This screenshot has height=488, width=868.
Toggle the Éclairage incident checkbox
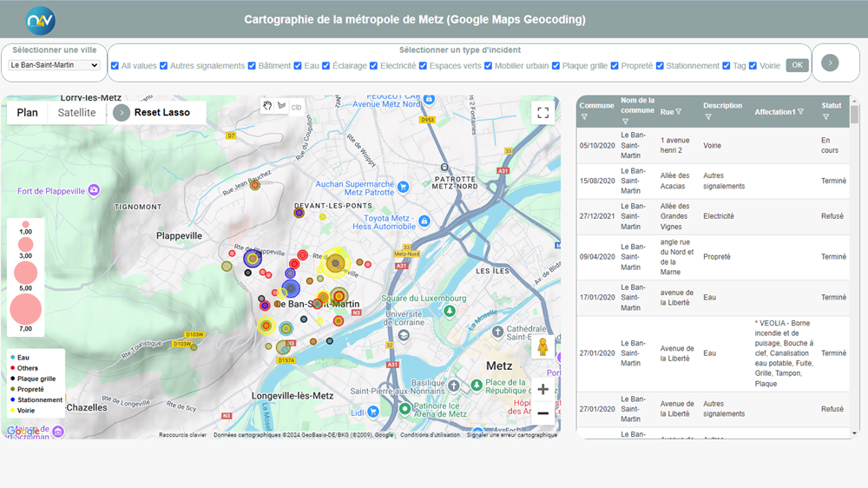tap(325, 66)
